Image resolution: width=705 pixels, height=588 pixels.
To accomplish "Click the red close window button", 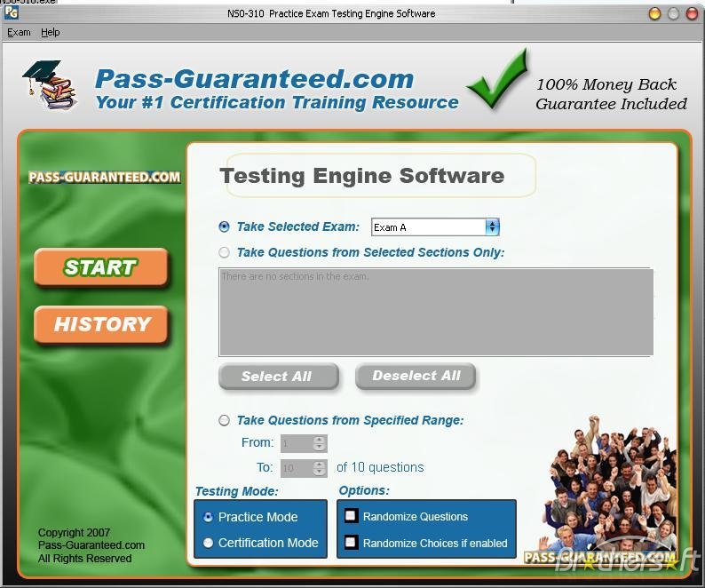I will point(692,13).
